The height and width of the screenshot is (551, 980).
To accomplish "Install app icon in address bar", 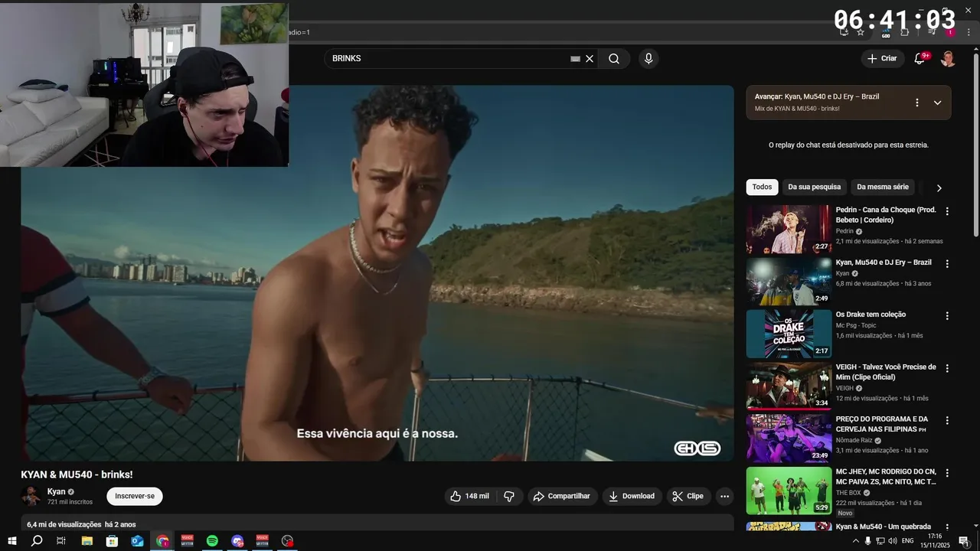I will (x=844, y=32).
